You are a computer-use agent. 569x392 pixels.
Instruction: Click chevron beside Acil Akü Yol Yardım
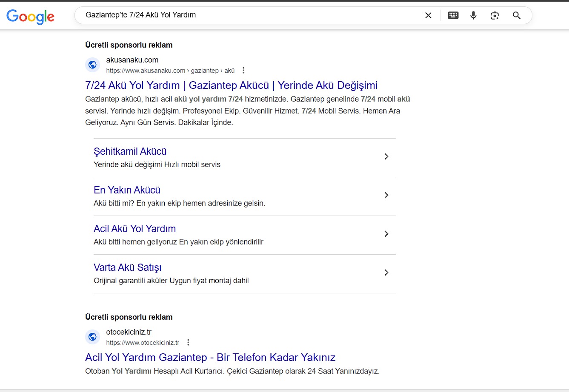tap(386, 234)
